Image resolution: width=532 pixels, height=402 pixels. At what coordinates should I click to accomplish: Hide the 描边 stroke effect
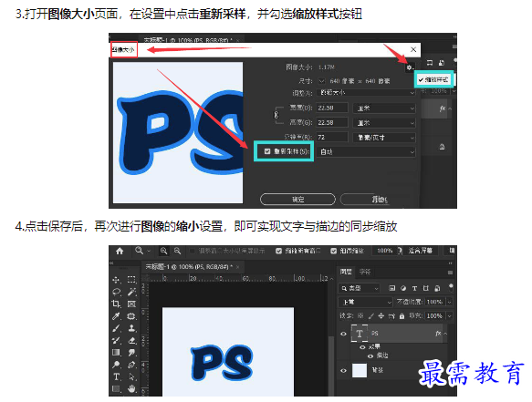tap(370, 356)
